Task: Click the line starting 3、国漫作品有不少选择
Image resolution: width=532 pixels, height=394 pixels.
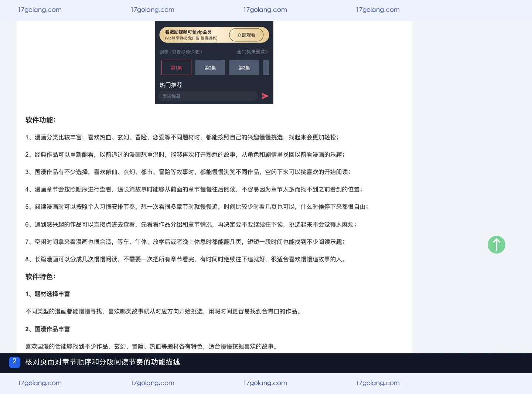Action: (x=188, y=172)
